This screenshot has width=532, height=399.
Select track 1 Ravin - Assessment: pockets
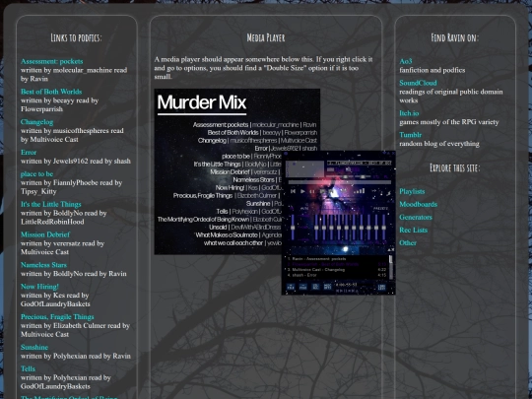(x=337, y=259)
